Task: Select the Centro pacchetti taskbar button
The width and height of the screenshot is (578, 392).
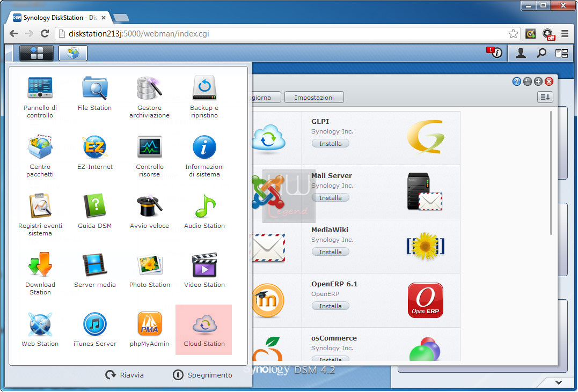Action: point(73,53)
